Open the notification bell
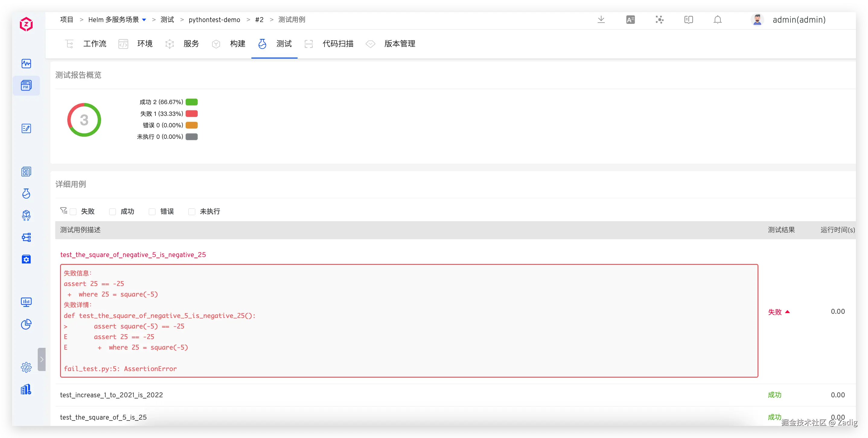 click(x=717, y=20)
